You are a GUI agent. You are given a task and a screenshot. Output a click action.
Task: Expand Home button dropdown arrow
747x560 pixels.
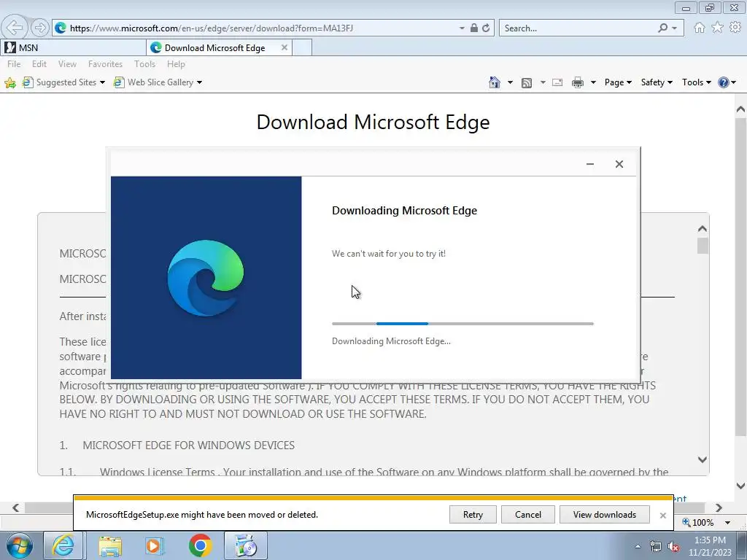(510, 82)
